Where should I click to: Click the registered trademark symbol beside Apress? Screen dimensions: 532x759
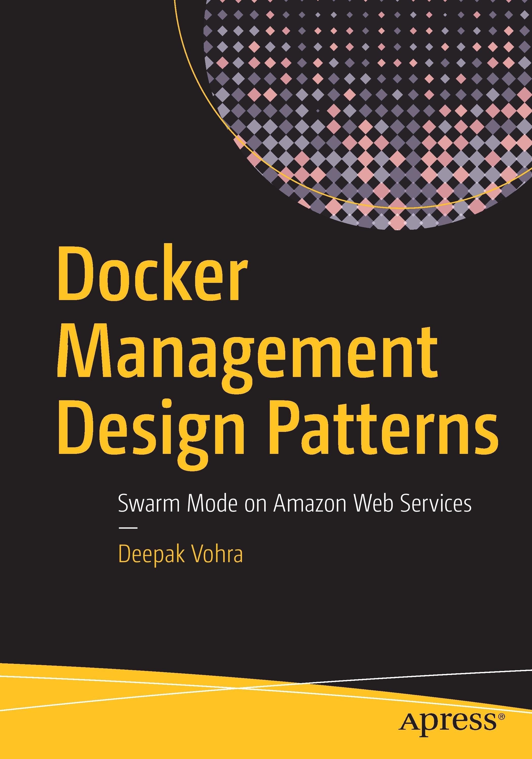tap(502, 717)
